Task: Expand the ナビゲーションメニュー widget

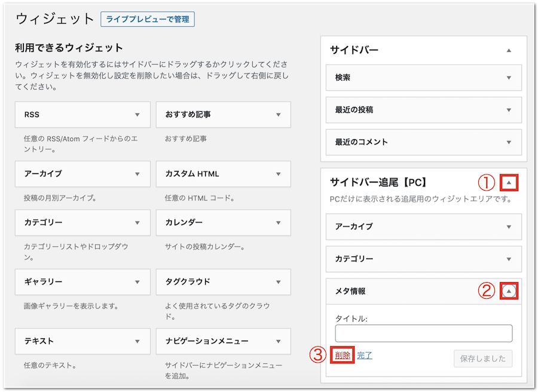Action: click(278, 341)
